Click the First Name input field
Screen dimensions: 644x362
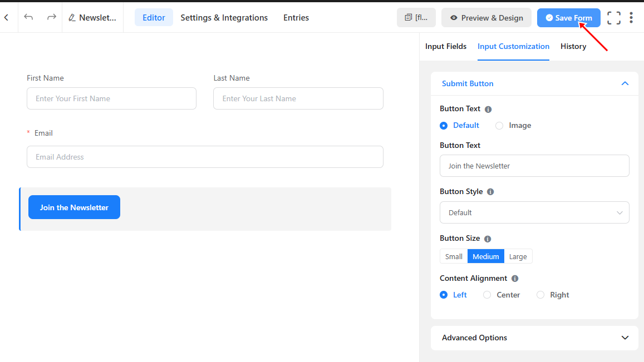tap(112, 98)
